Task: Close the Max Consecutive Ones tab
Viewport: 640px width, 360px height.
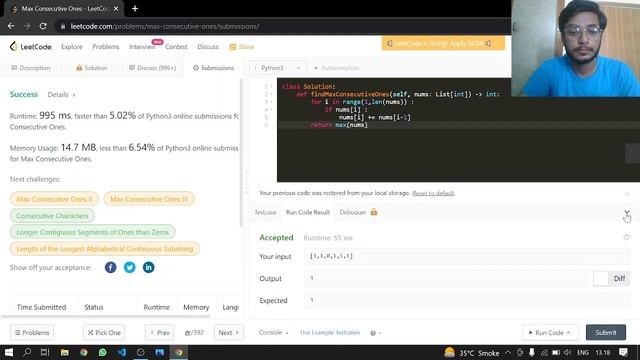Action: (116, 9)
